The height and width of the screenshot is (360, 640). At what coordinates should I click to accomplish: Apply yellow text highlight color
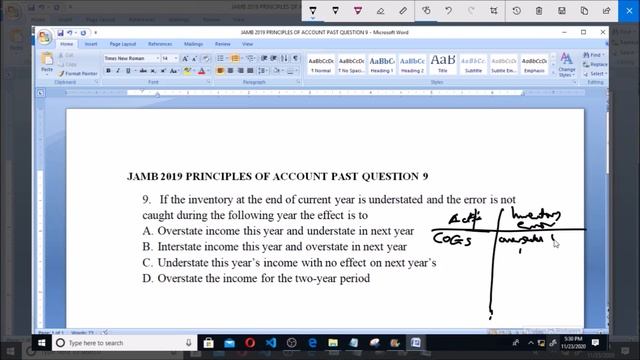(x=187, y=71)
